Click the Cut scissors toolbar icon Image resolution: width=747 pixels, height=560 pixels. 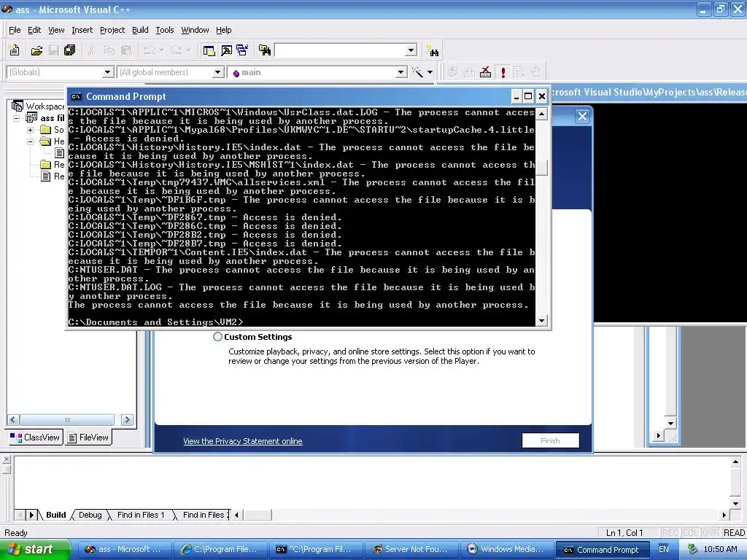point(91,50)
